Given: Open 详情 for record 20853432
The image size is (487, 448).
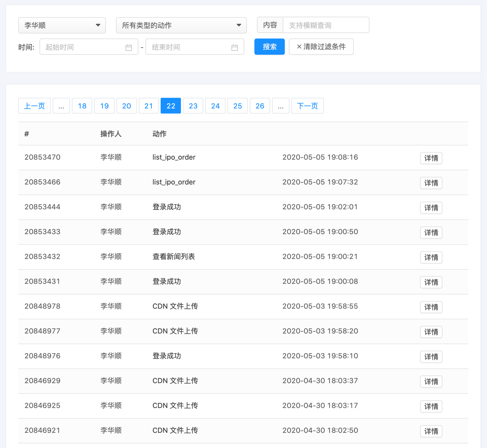Looking at the screenshot, I should (x=431, y=257).
